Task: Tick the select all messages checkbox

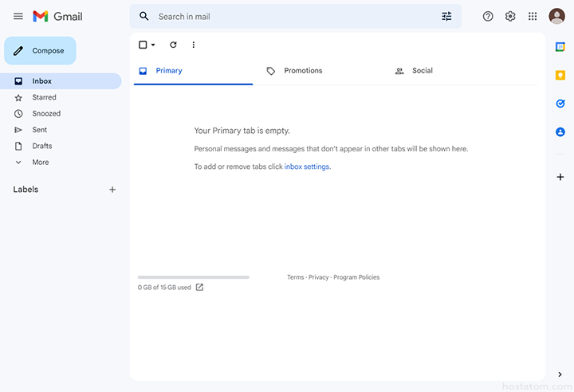Action: click(143, 45)
